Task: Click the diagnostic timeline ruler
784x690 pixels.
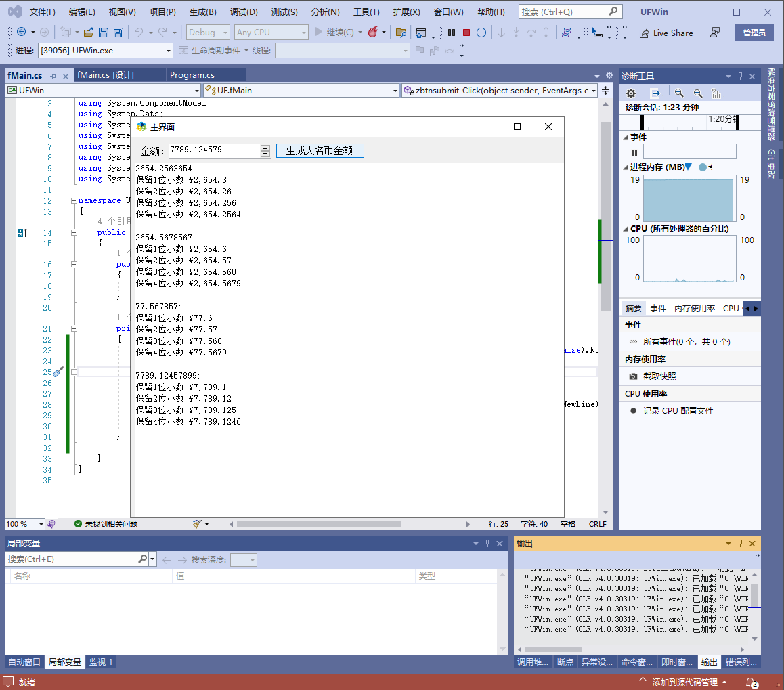Action: point(689,121)
